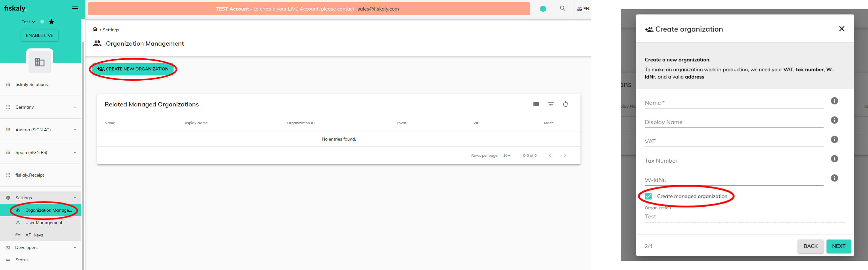The image size is (868, 270).
Task: Click the sidebar vertical scrollbar
Action: (x=83, y=155)
